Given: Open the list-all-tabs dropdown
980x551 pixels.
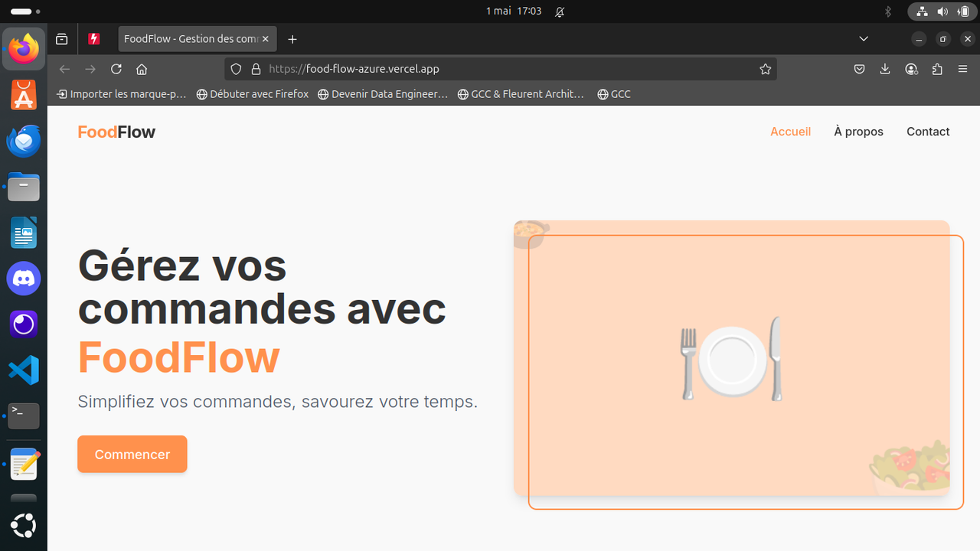Looking at the screenshot, I should coord(864,39).
